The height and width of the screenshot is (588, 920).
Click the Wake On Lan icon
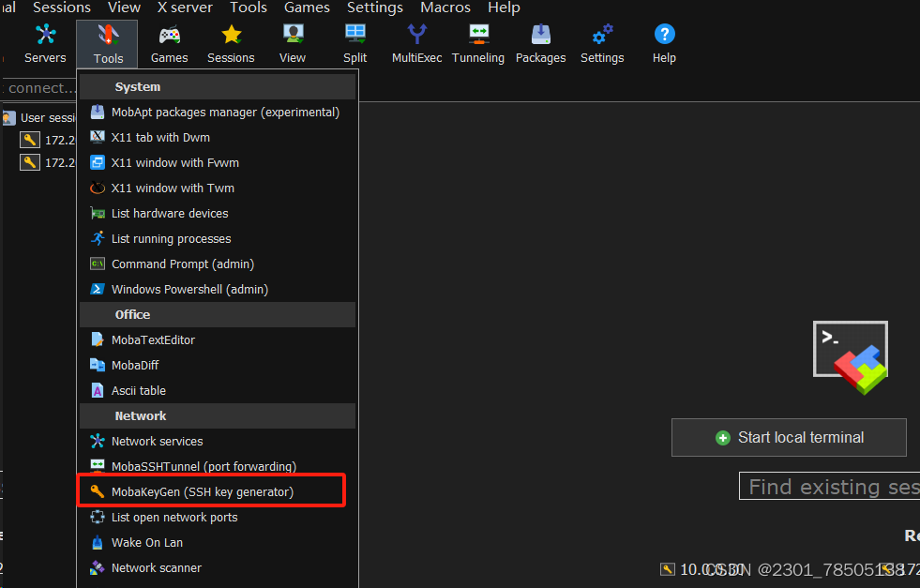[98, 542]
